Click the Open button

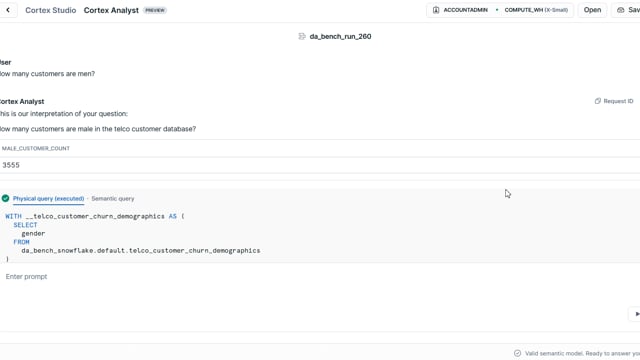click(x=592, y=10)
